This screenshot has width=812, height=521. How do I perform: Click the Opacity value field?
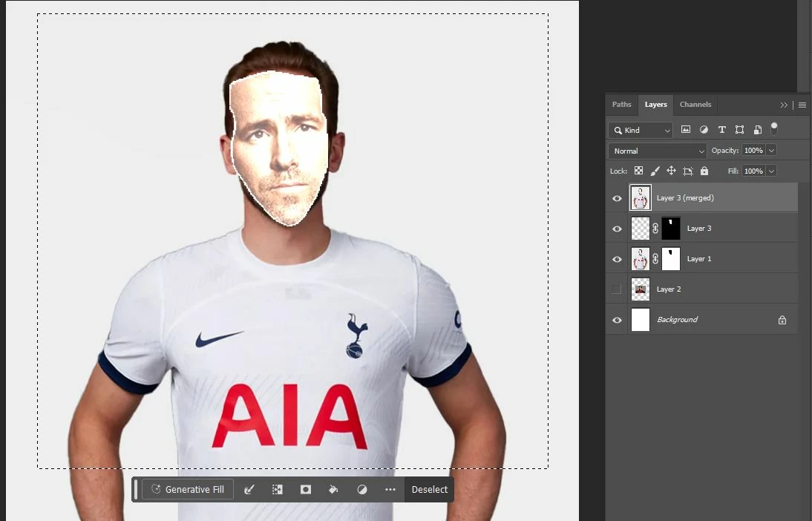click(x=753, y=150)
